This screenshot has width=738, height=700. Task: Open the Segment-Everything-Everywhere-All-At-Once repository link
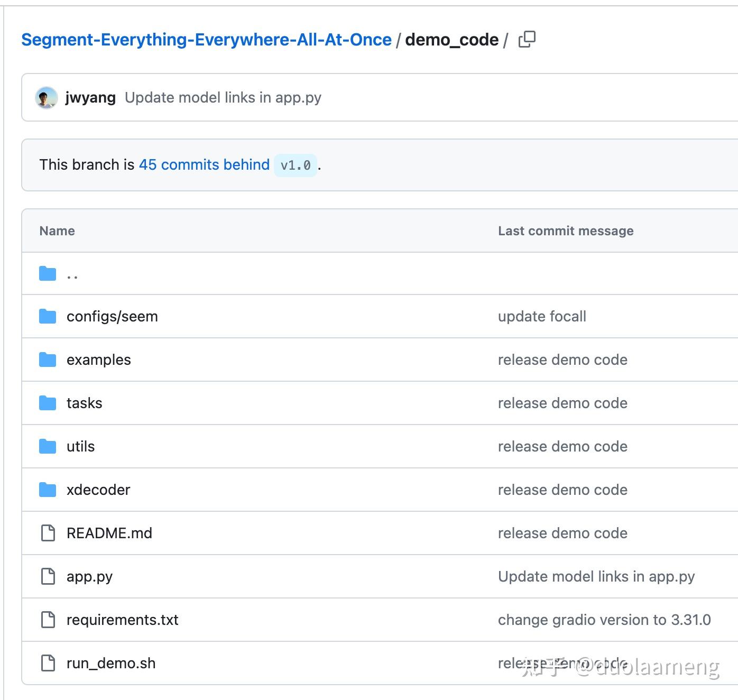click(206, 39)
